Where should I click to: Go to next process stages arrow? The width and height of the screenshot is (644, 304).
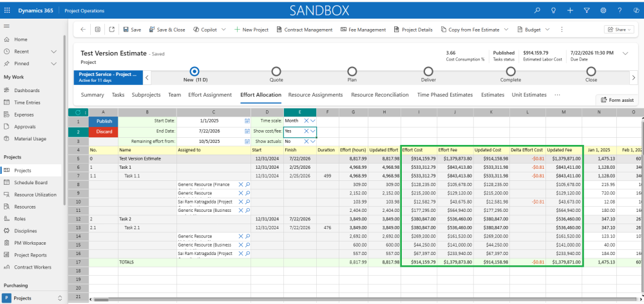pyautogui.click(x=633, y=77)
